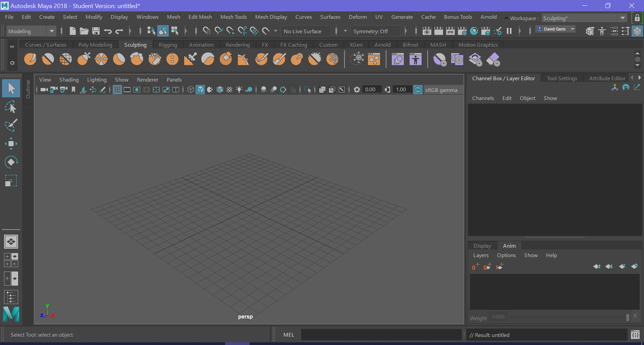644x345 pixels.
Task: Open the Modeling menu set dropdown
Action: [x=52, y=31]
